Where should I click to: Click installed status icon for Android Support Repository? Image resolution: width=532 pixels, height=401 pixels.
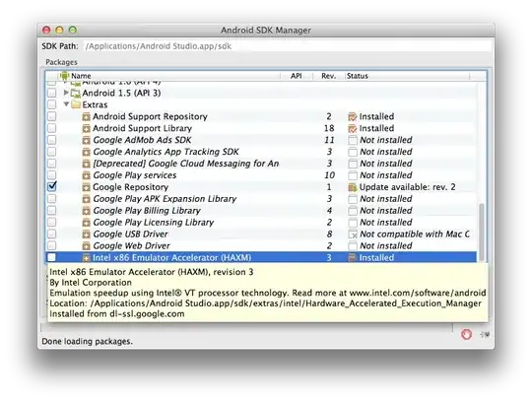(353, 116)
